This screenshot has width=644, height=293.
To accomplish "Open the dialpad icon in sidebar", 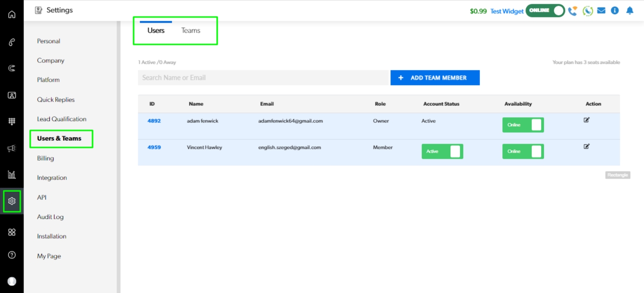I will tap(12, 121).
